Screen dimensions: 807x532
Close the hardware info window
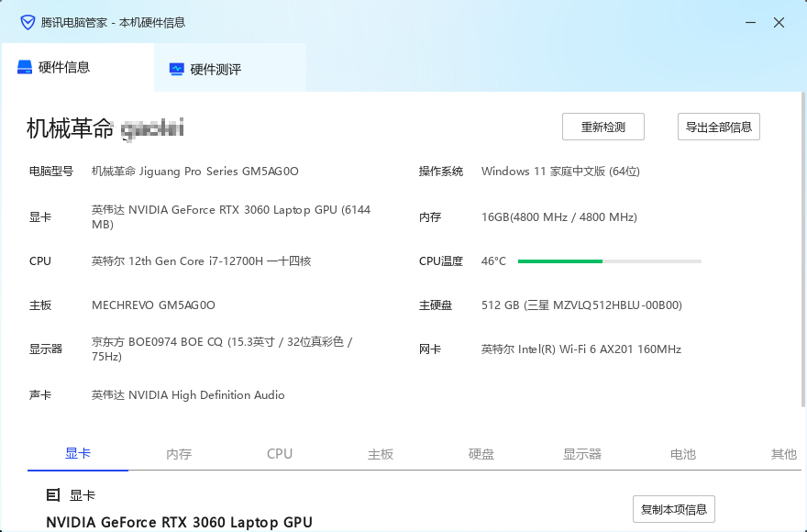pos(779,23)
